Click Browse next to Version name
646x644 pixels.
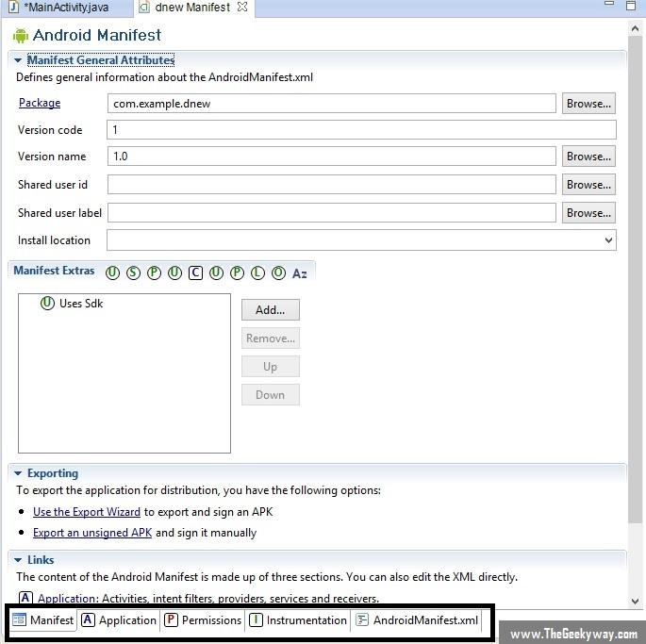coord(588,157)
